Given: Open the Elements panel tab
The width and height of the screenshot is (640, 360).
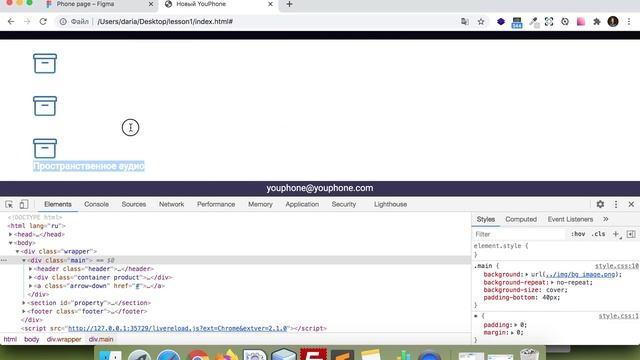Looking at the screenshot, I should [58, 204].
